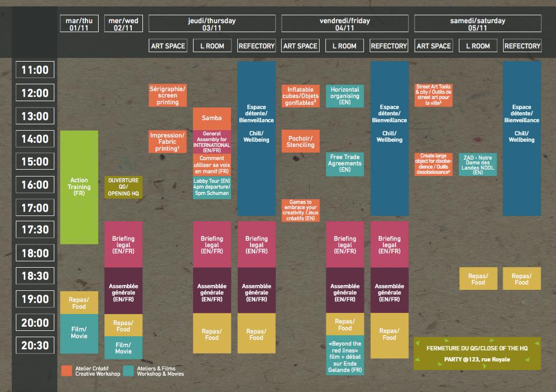Click the Pochoir/Stenciling session
The height and width of the screenshot is (392, 556).
[x=300, y=141]
